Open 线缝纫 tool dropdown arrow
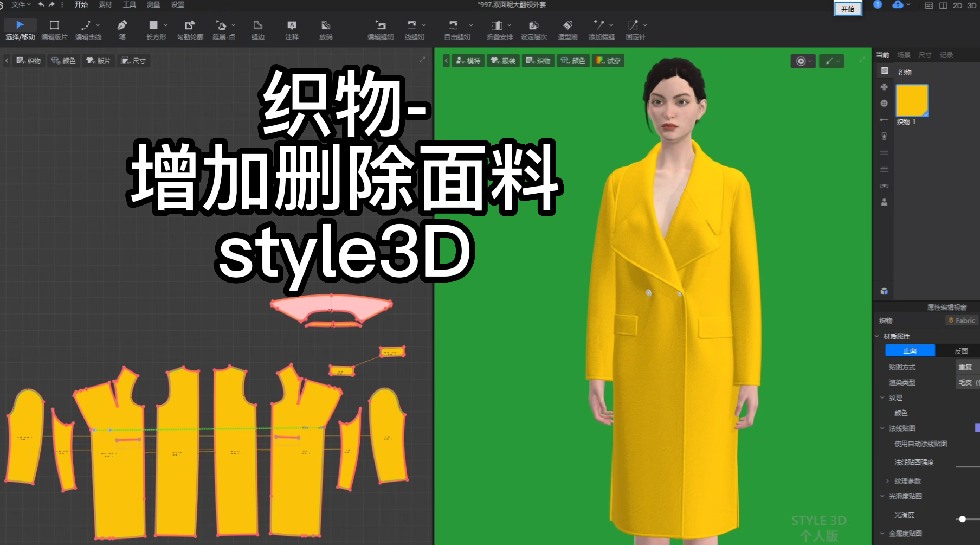The image size is (980, 545). point(424,25)
